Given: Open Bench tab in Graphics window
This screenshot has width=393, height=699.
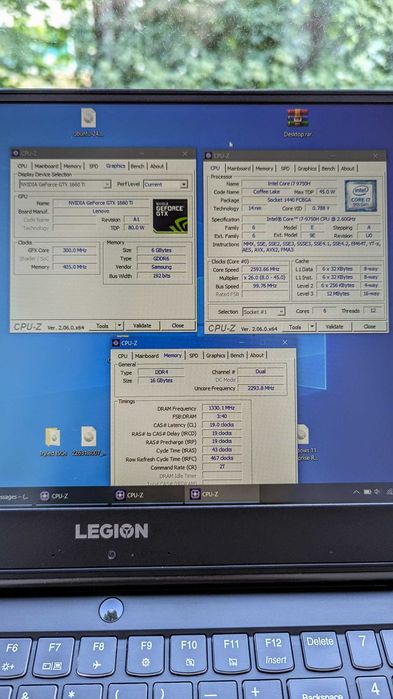Looking at the screenshot, I should click(x=137, y=166).
